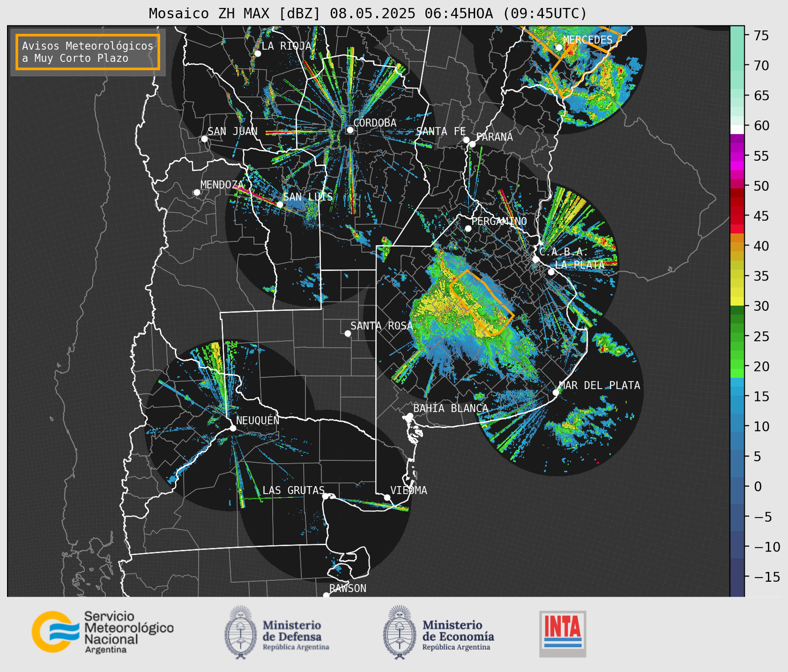Image resolution: width=788 pixels, height=672 pixels.
Task: Click the LA PLATA city label
Action: (x=580, y=265)
